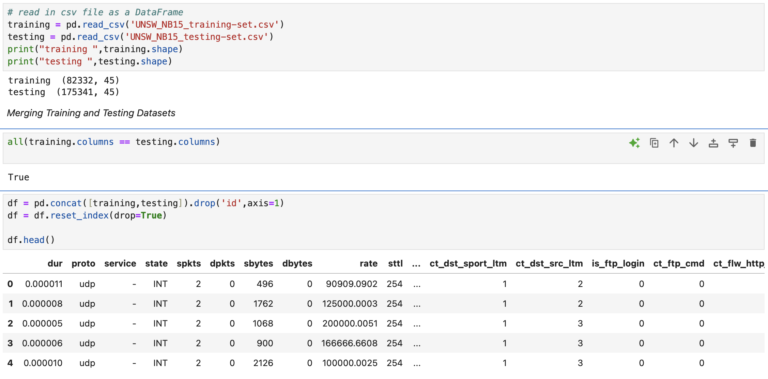Insert a cell below the active cell
This screenshot has height=379, width=768.
point(733,143)
